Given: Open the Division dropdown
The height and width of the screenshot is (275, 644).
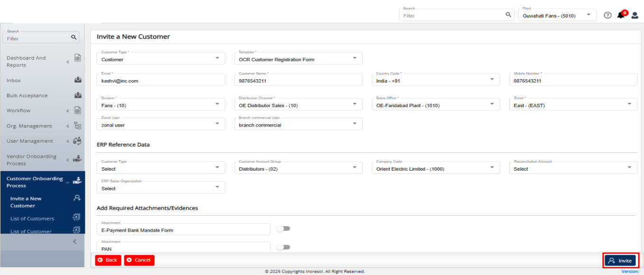Looking at the screenshot, I should [x=160, y=105].
